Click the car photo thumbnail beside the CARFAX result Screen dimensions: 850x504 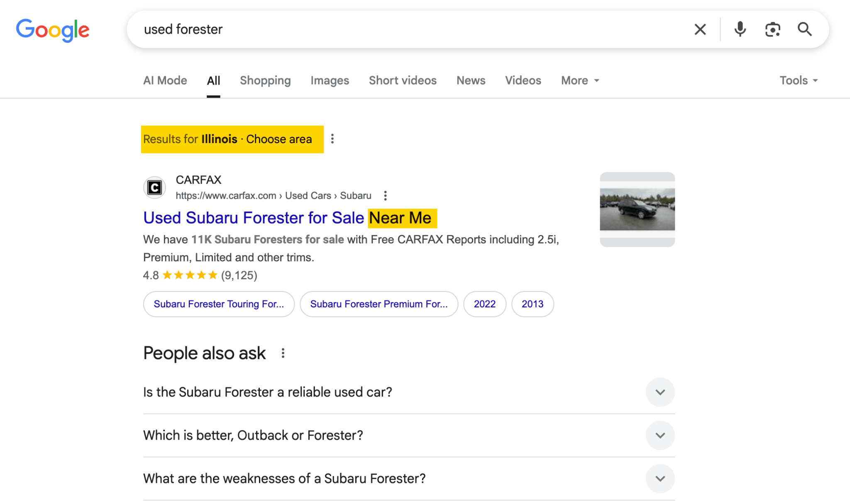pyautogui.click(x=637, y=209)
